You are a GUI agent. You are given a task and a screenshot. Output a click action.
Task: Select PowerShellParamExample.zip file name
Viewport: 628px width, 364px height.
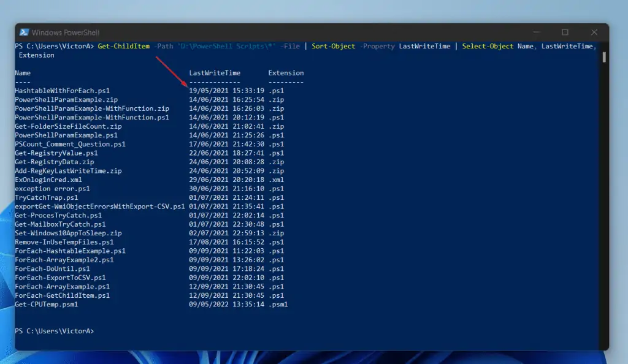(x=66, y=100)
